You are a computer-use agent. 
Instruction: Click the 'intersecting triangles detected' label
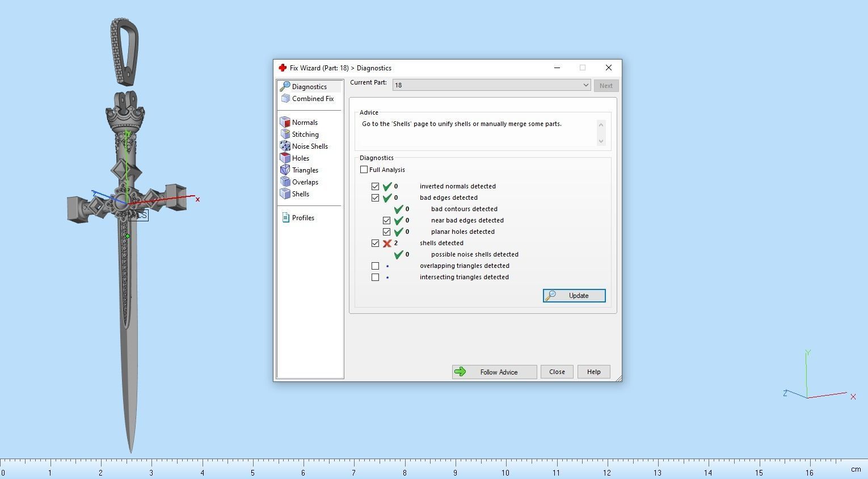[x=464, y=277]
